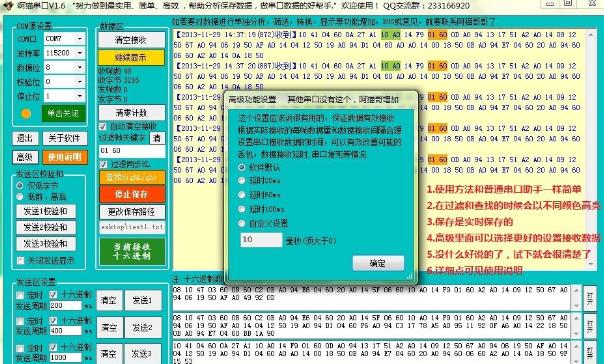Click the resize grip of settings dialog
The width and height of the screenshot is (604, 364).
coord(409,276)
